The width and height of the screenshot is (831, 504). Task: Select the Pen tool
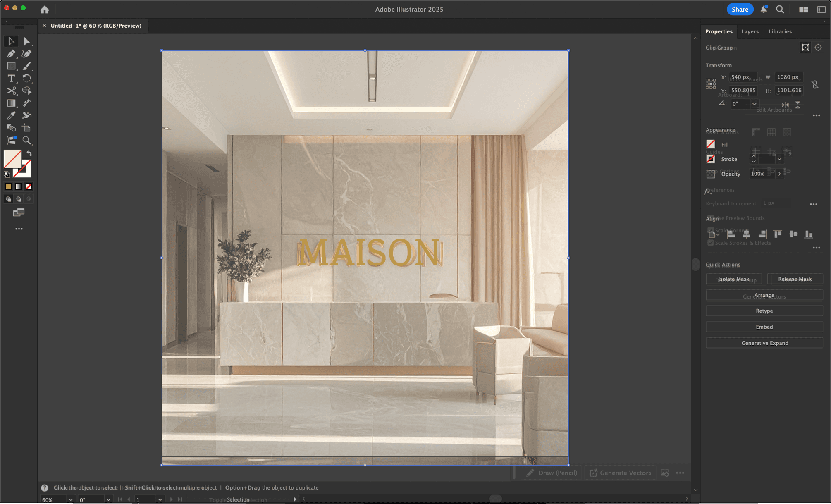click(x=11, y=54)
